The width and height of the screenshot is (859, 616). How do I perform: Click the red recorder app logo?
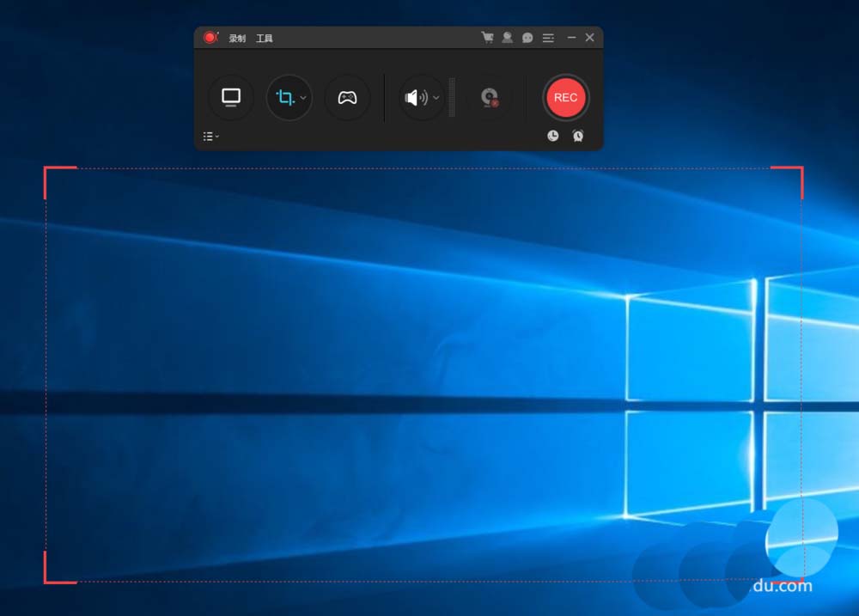click(211, 37)
